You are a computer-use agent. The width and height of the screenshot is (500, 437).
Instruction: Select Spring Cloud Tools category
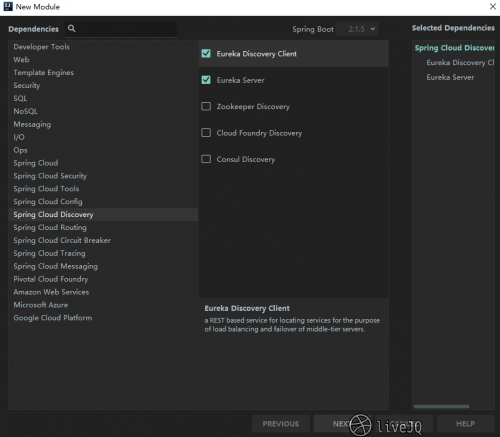tap(103, 189)
